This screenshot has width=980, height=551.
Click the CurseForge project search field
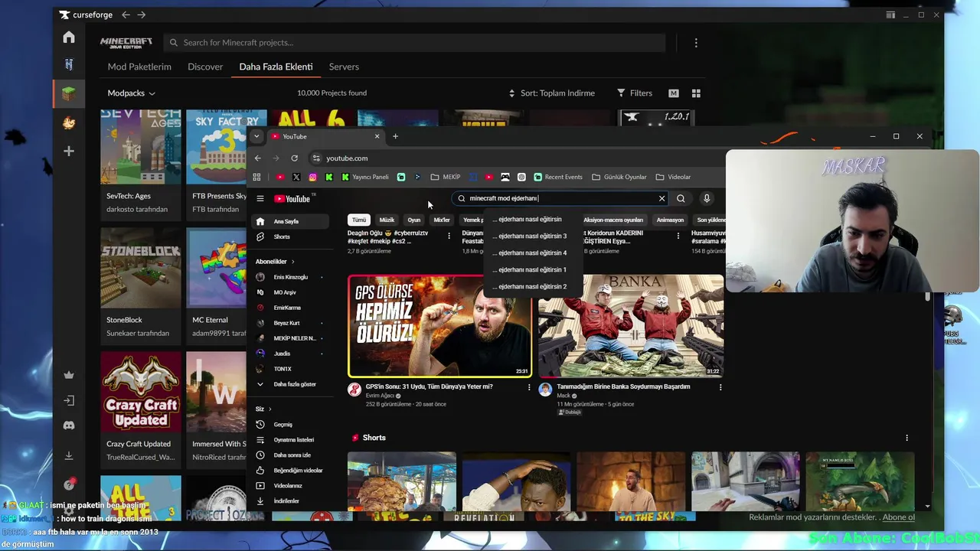pos(413,43)
